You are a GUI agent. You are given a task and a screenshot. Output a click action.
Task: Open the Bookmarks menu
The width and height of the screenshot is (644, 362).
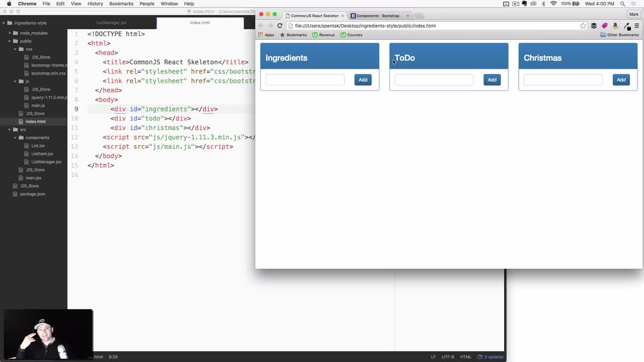pyautogui.click(x=121, y=4)
